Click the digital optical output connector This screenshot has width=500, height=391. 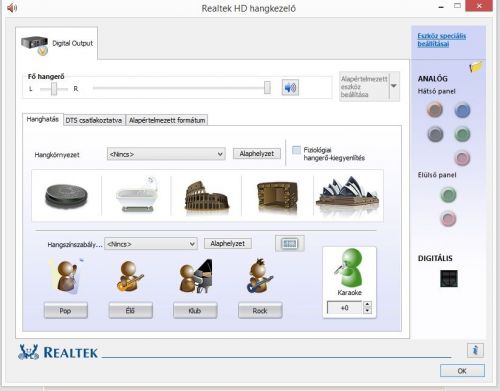pyautogui.click(x=449, y=278)
